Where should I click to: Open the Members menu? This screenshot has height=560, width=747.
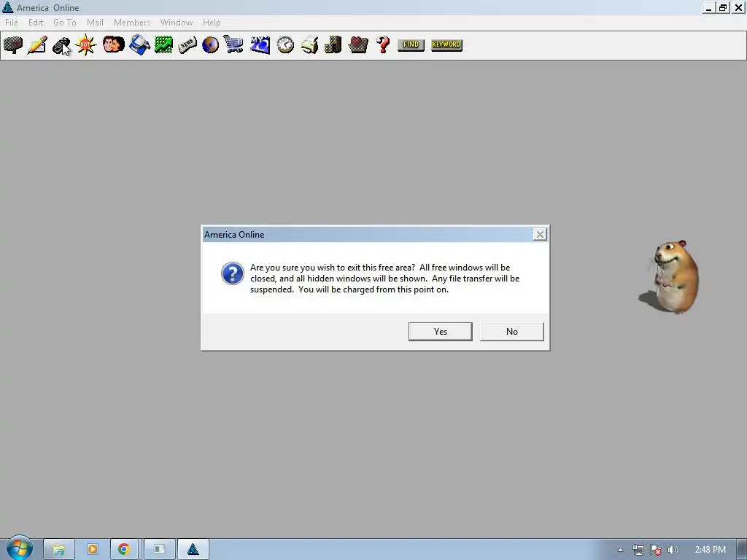131,23
